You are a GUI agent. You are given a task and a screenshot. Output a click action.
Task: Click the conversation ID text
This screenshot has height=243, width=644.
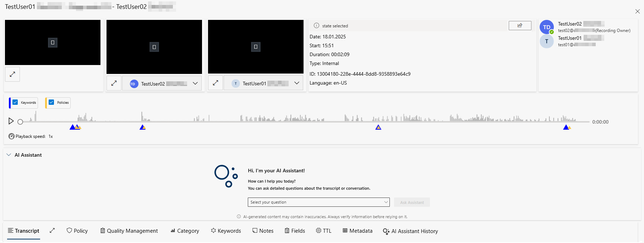click(360, 74)
